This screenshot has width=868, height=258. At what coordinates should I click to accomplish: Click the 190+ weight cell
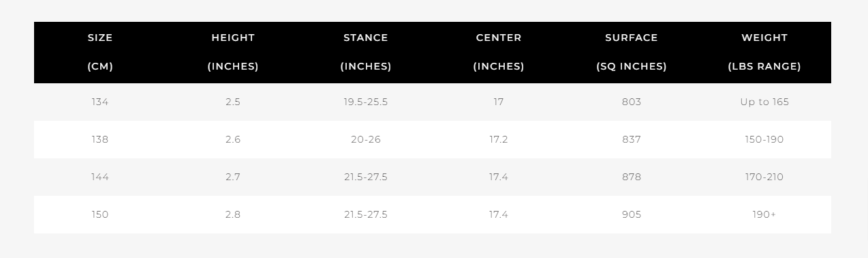click(x=764, y=214)
